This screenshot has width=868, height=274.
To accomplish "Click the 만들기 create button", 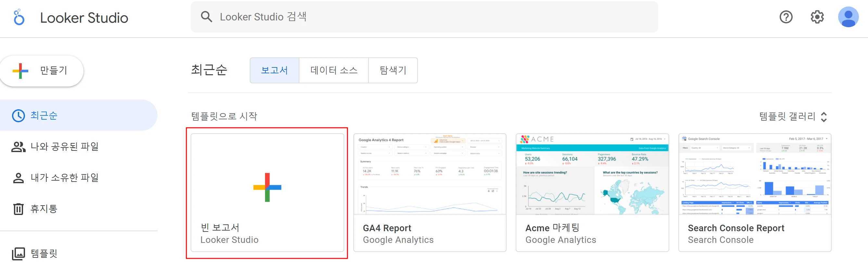I will click(42, 71).
